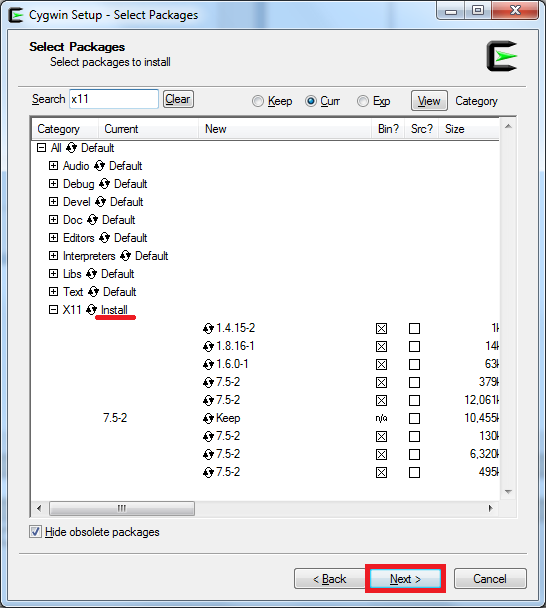Click the Current column header
The height and width of the screenshot is (608, 546).
pyautogui.click(x=148, y=129)
